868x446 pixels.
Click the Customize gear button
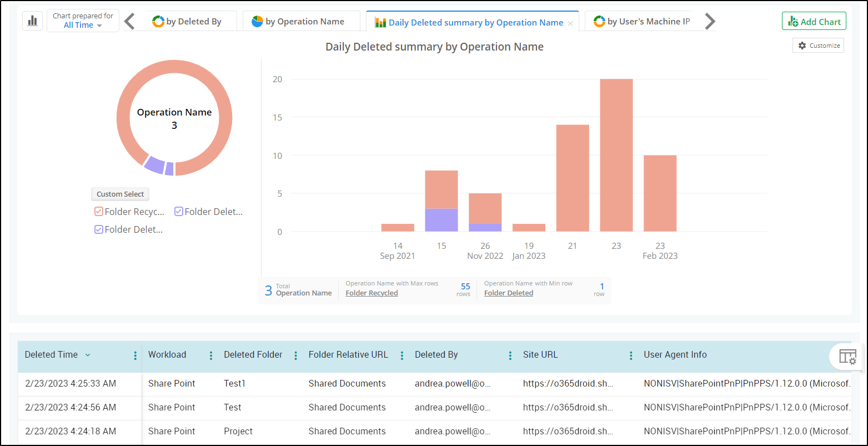[x=819, y=46]
